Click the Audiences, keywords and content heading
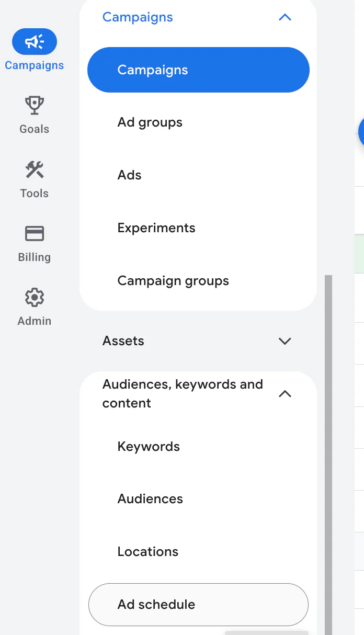The image size is (364, 635). [x=183, y=394]
